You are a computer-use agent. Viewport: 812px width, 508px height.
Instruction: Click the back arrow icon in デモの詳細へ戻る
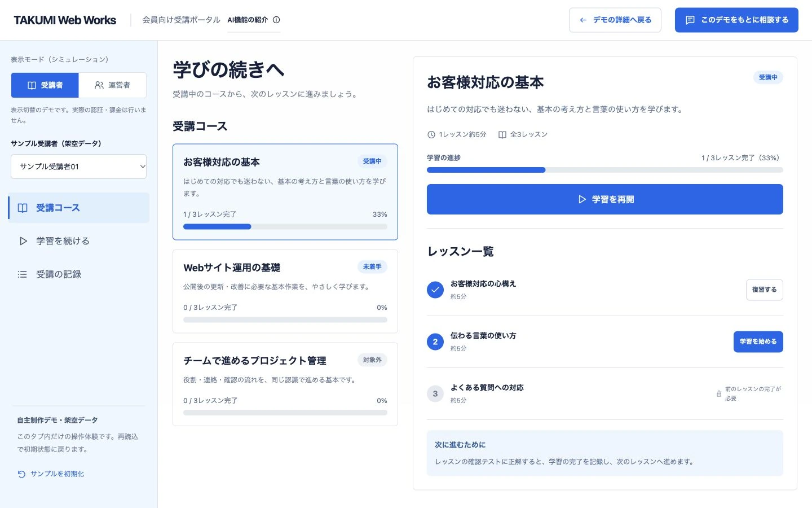coord(583,20)
